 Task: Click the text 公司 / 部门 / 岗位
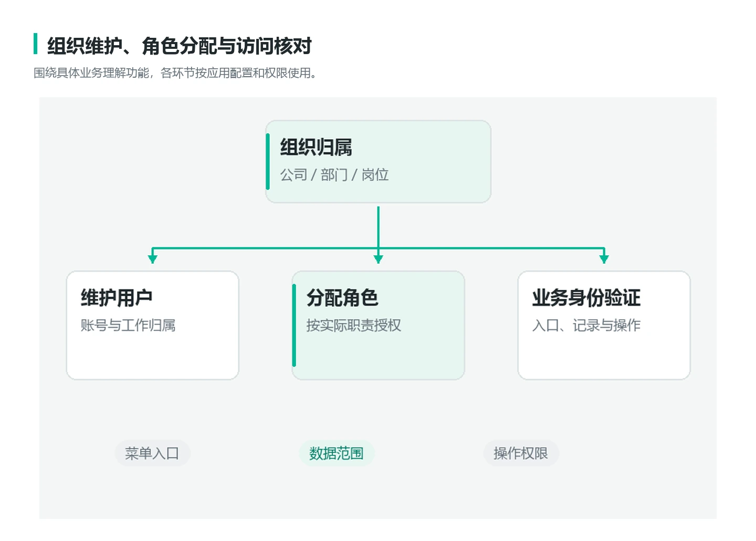click(x=334, y=174)
